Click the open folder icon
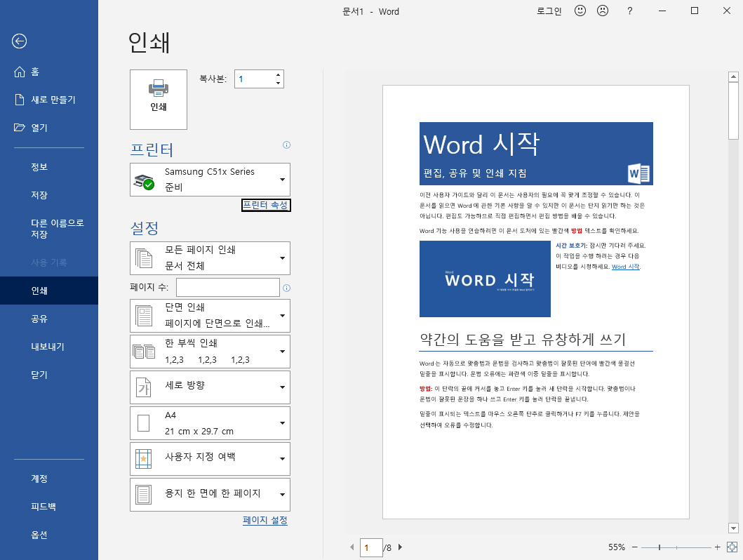This screenshot has height=560, width=743. click(x=20, y=128)
